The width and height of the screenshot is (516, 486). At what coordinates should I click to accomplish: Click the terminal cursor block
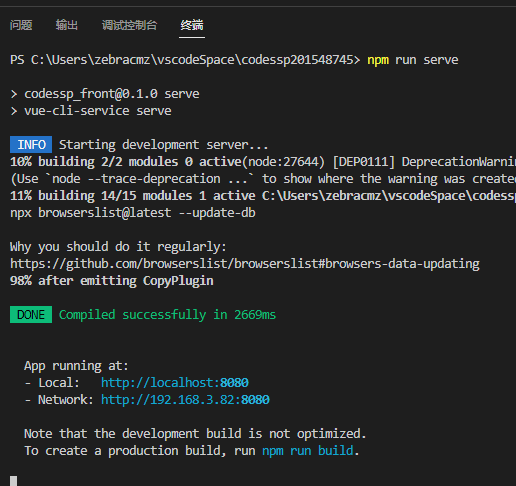click(13, 481)
